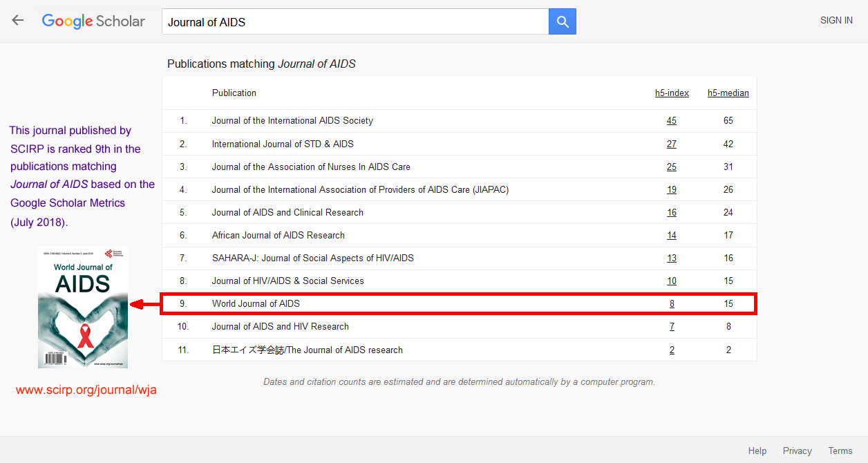Click the blue search magnifier button
The height and width of the screenshot is (463, 868).
pyautogui.click(x=563, y=21)
